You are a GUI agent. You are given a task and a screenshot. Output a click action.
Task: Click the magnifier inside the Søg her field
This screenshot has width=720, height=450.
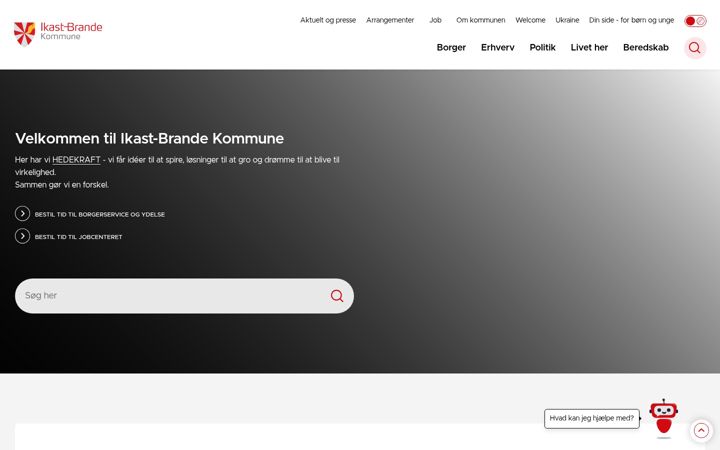(x=337, y=296)
